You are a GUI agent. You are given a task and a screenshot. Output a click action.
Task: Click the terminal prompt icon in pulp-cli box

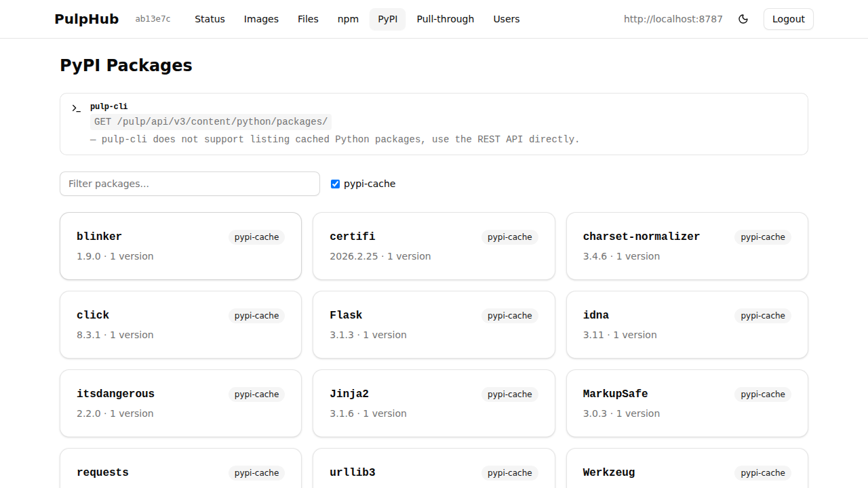[75, 108]
